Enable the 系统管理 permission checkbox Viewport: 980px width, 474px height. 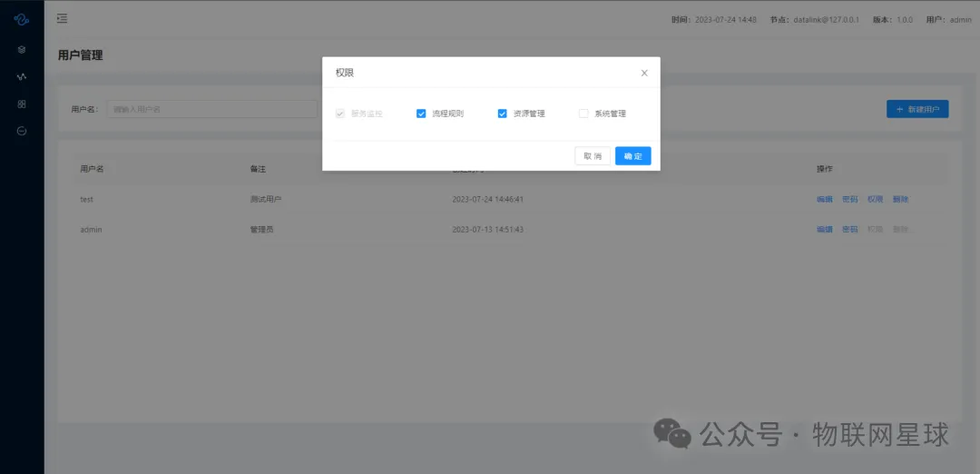pos(583,114)
